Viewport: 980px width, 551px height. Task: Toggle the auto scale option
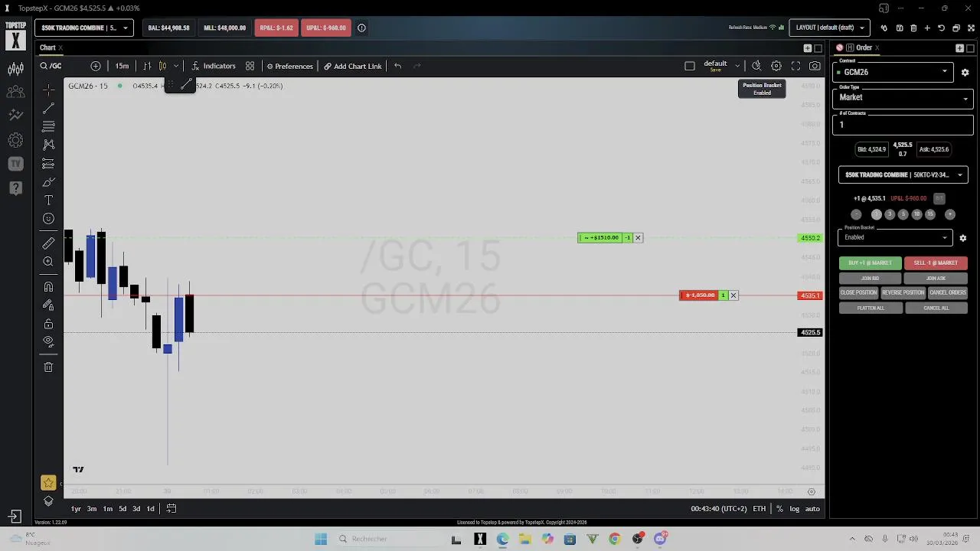[812, 509]
